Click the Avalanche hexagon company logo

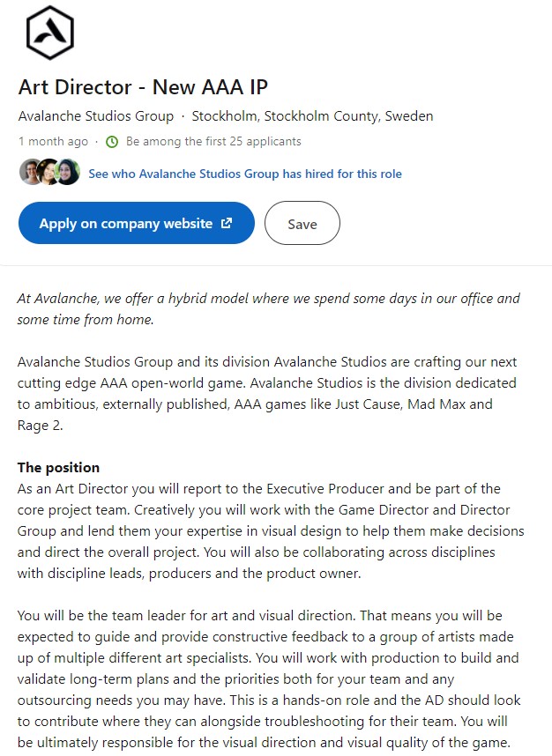(49, 33)
